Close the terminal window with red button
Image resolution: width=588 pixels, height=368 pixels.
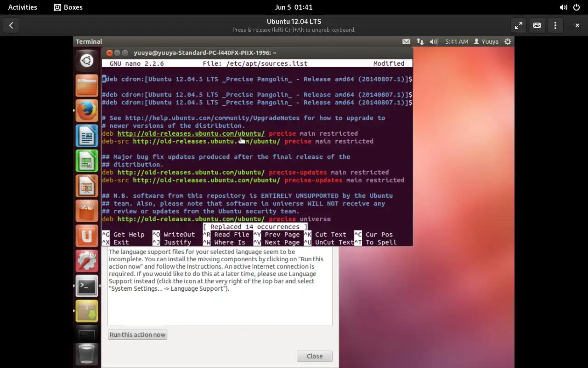(x=109, y=53)
